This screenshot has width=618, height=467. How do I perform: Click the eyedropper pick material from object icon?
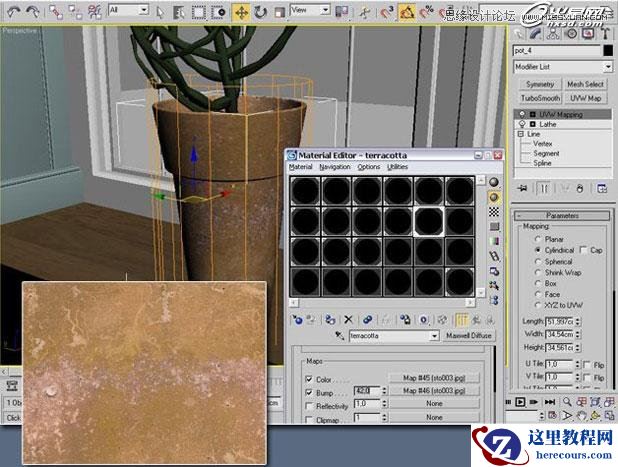click(341, 336)
